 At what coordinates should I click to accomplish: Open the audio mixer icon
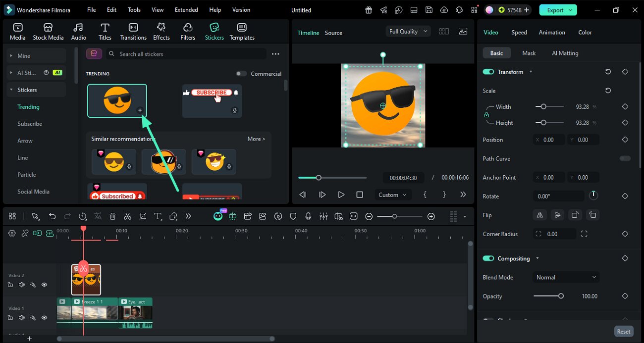(323, 216)
